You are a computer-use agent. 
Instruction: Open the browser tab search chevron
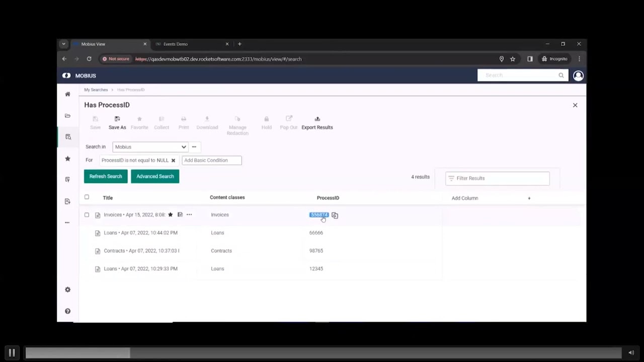coord(63,44)
